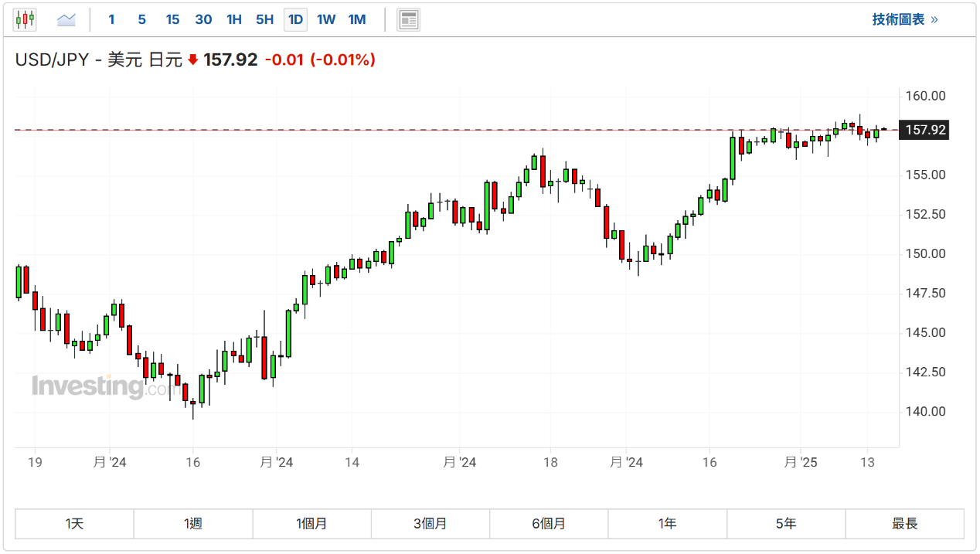
Task: Switch to the 1M monthly interval
Action: (357, 19)
